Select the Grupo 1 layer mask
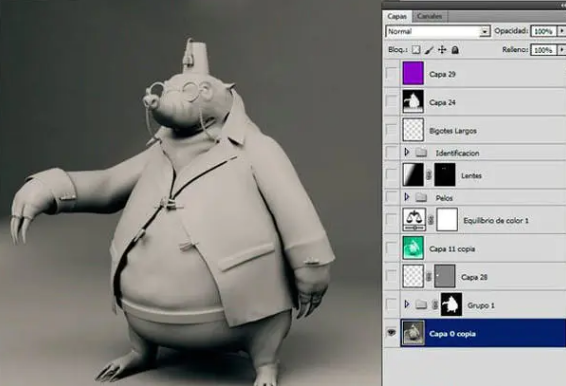This screenshot has height=386, width=566. click(x=451, y=304)
